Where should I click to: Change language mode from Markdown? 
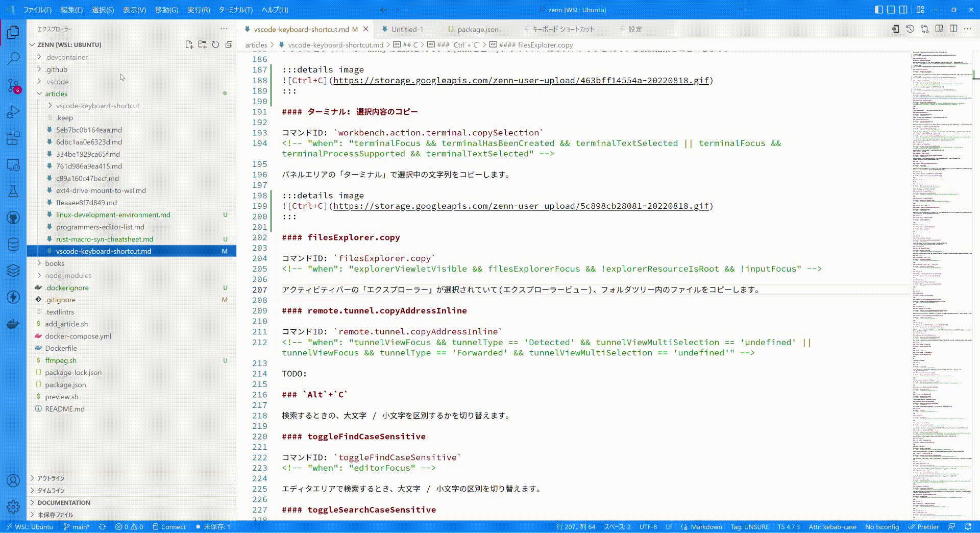706,527
